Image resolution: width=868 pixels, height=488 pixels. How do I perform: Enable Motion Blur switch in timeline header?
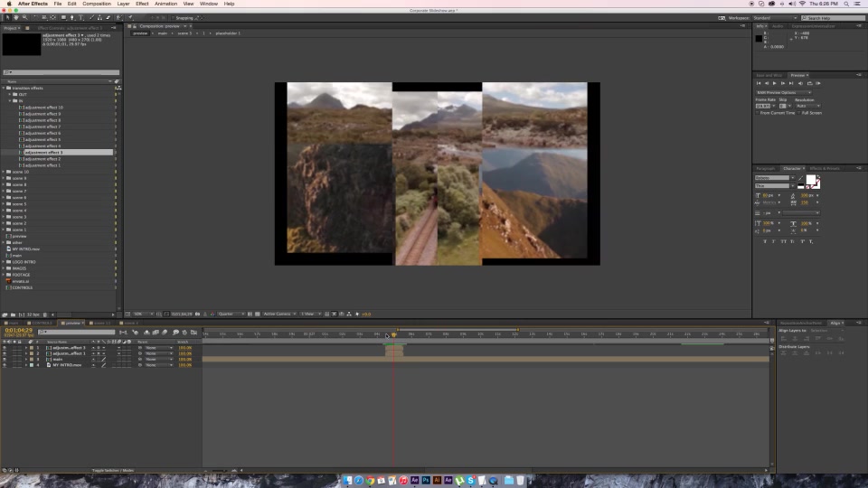[165, 333]
